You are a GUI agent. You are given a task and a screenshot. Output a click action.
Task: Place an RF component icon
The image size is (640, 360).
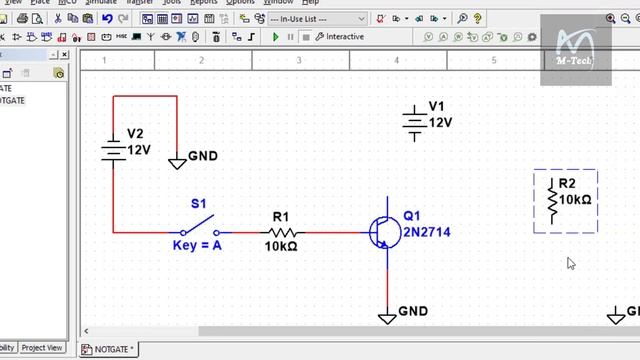151,37
